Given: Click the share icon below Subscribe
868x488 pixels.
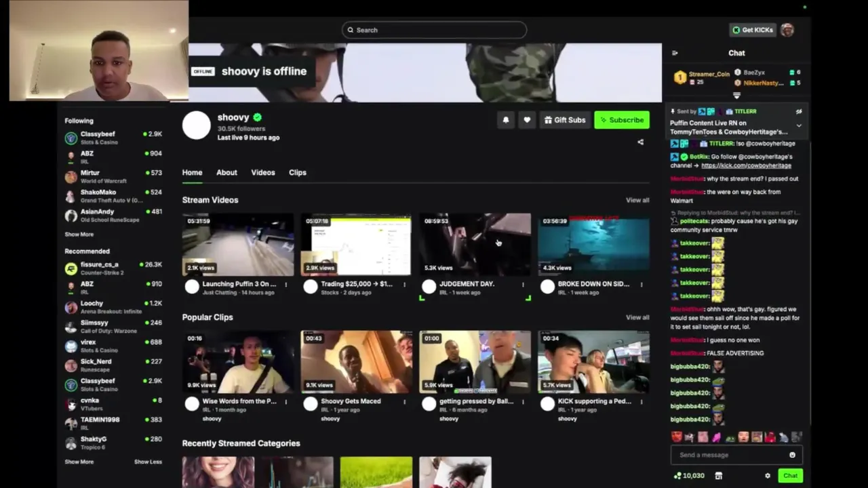Looking at the screenshot, I should coord(640,142).
